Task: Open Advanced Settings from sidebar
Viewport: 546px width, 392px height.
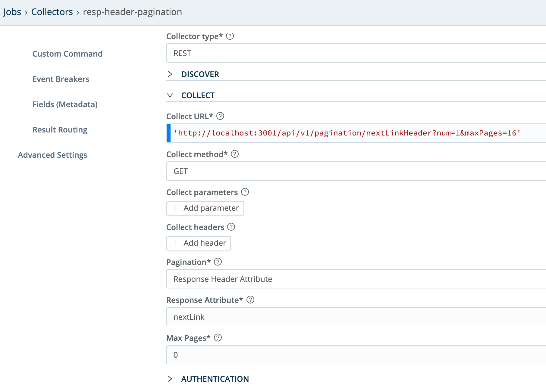Action: (x=52, y=155)
